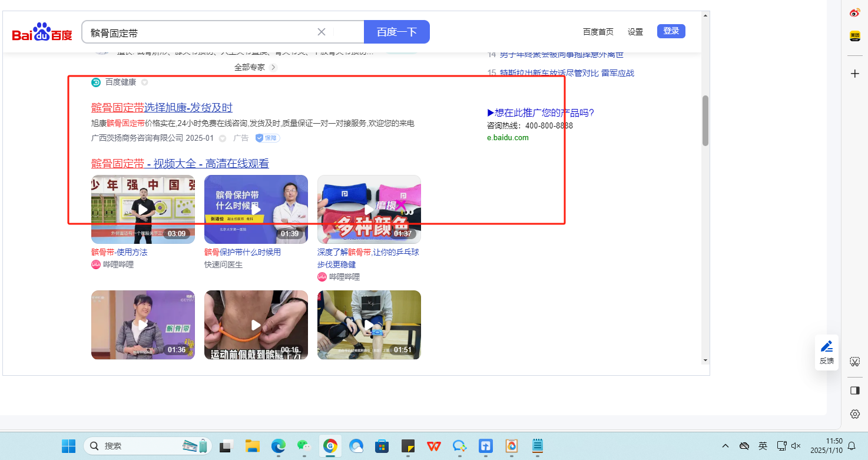The height and width of the screenshot is (460, 868).
Task: Play the 00:16 video thumbnail
Action: (x=256, y=325)
